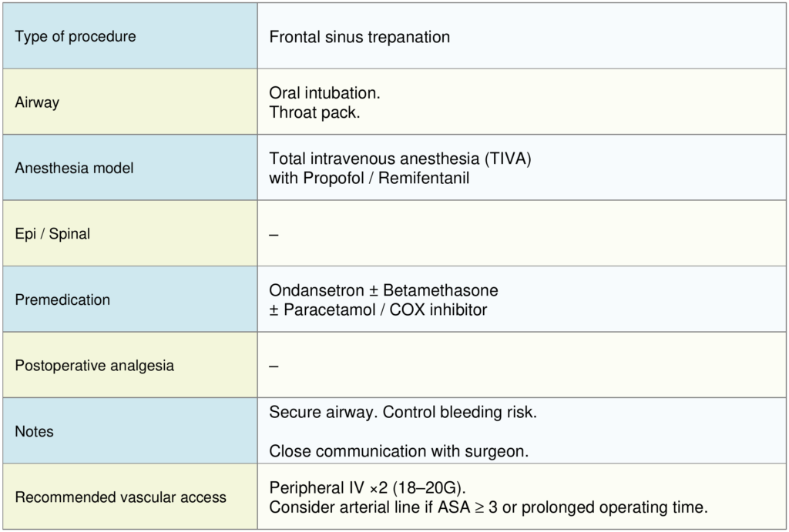Click the dash in the Epi / Spinal row
This screenshot has width=789, height=532.
(x=274, y=234)
